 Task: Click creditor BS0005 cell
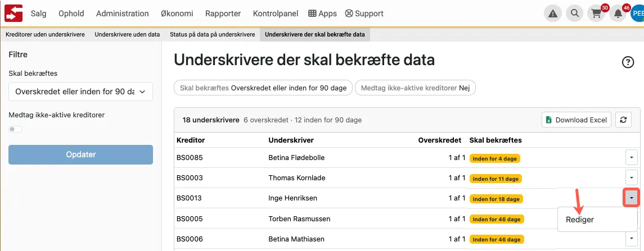(190, 218)
